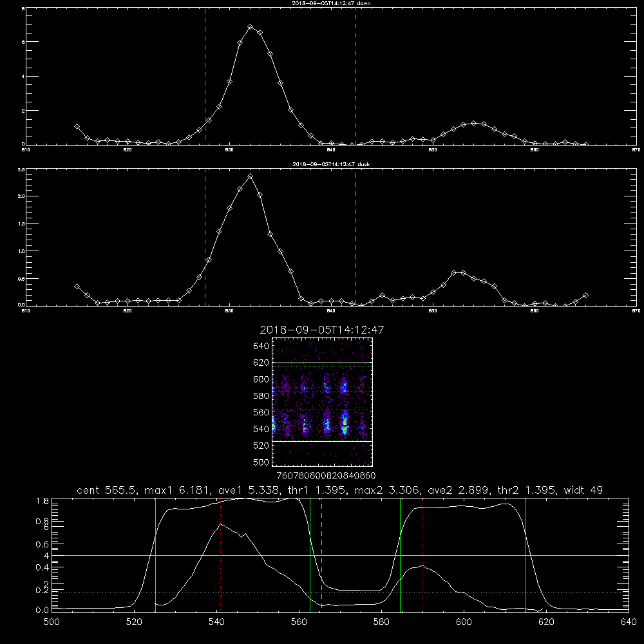This screenshot has height=644, width=644.
Task: Click x-axis label '520' of the bottom plot
Action: pyautogui.click(x=134, y=622)
